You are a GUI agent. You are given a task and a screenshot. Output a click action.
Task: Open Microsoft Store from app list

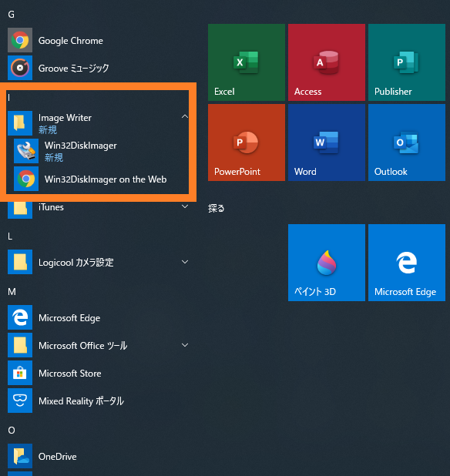click(x=99, y=373)
